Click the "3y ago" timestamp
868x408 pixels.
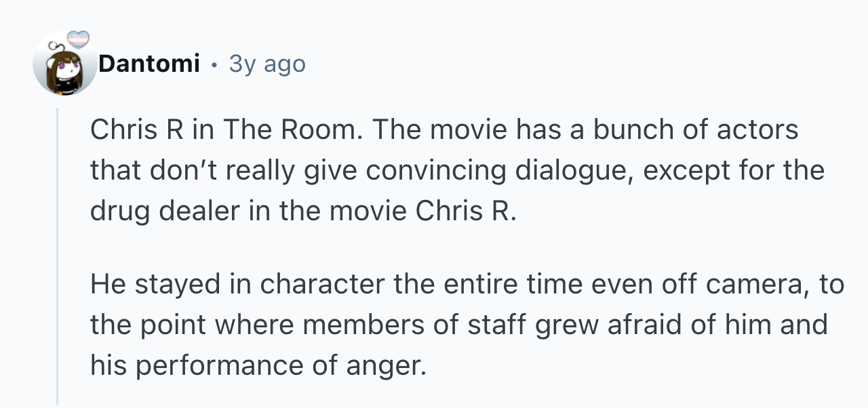click(x=267, y=64)
